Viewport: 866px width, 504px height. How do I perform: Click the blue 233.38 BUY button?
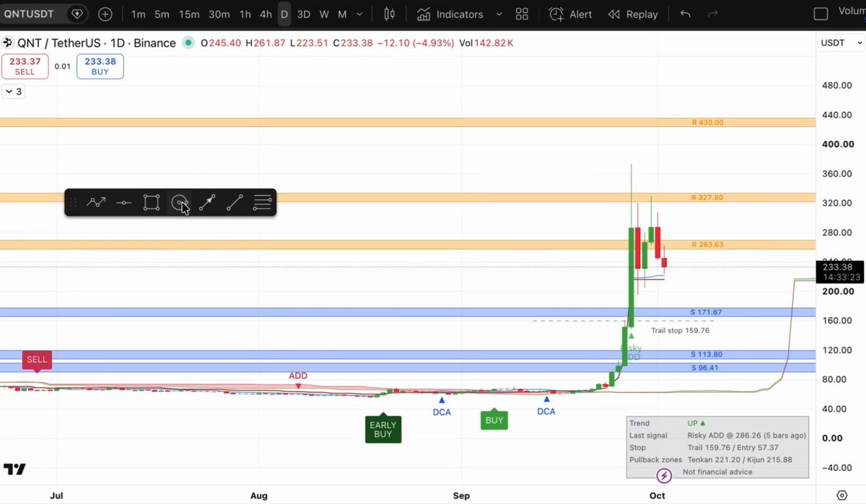click(100, 66)
